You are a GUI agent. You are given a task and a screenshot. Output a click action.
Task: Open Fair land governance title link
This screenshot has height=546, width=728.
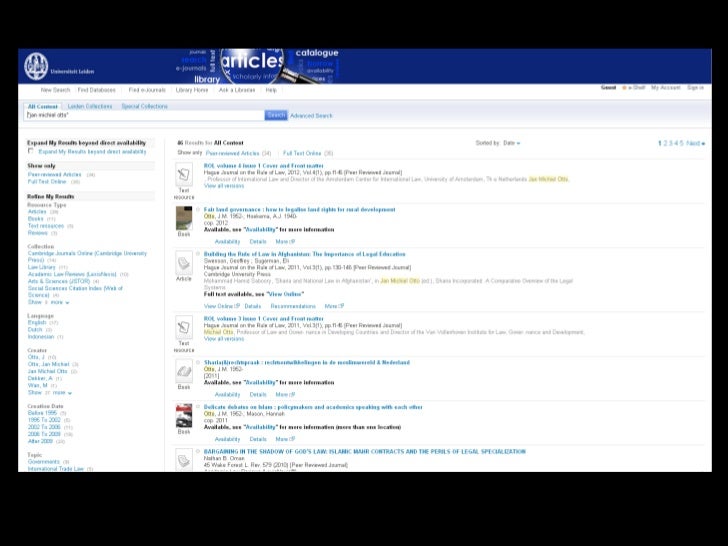(x=299, y=209)
